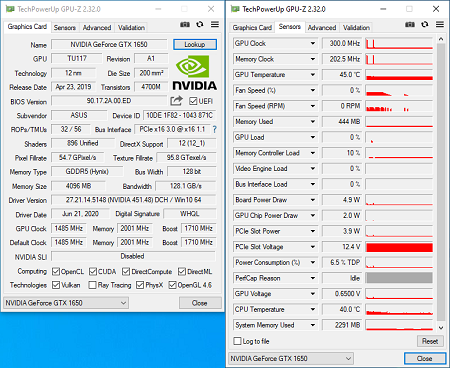The image size is (450, 368).
Task: Click PCIe Slot Voltage red graph bar
Action: click(399, 247)
